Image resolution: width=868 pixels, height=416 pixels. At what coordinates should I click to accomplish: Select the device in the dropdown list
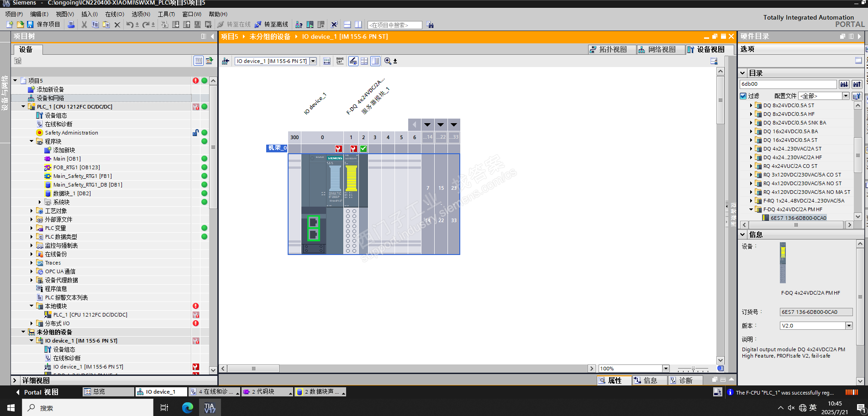coord(276,61)
